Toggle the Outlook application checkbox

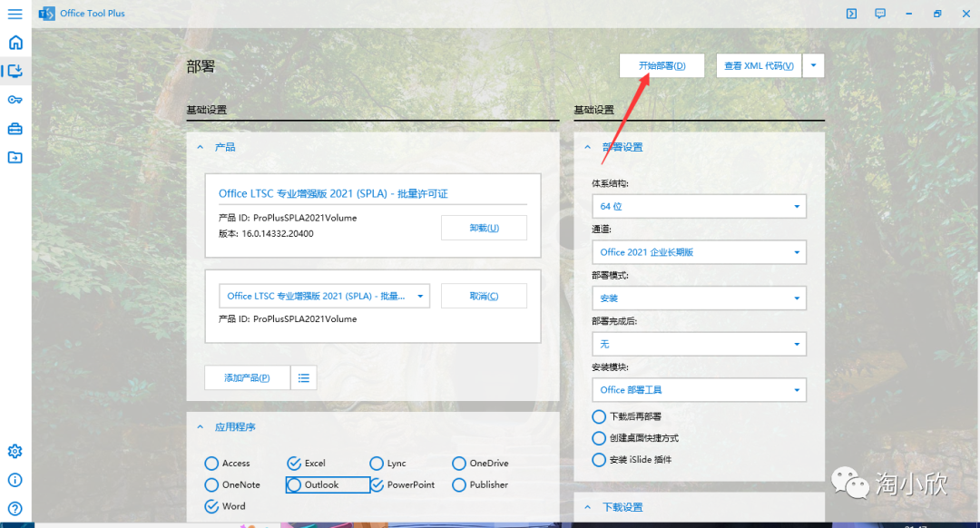point(294,484)
